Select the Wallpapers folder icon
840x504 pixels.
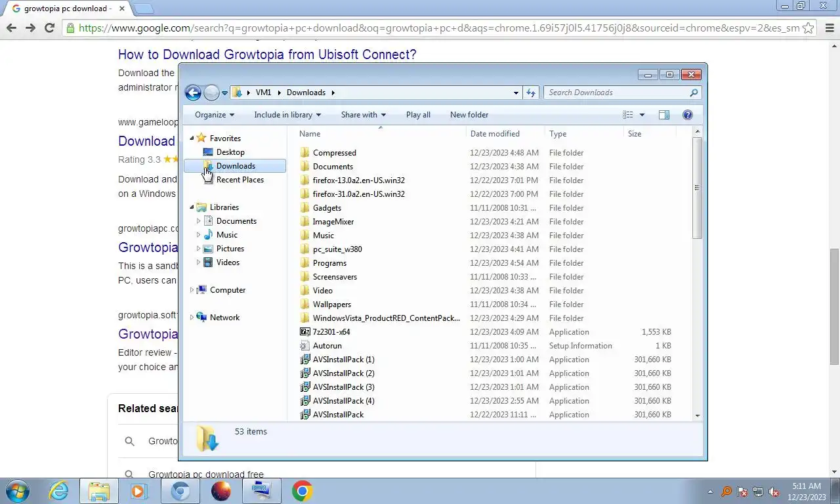(x=304, y=304)
